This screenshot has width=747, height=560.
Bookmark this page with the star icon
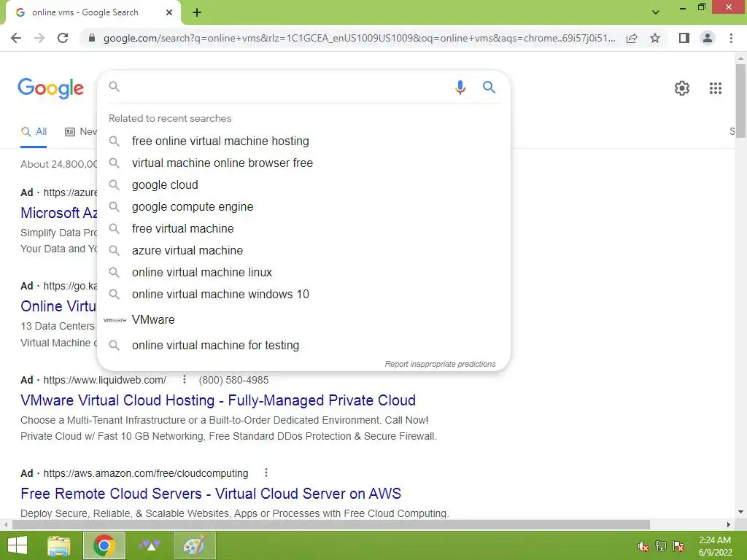pos(655,38)
